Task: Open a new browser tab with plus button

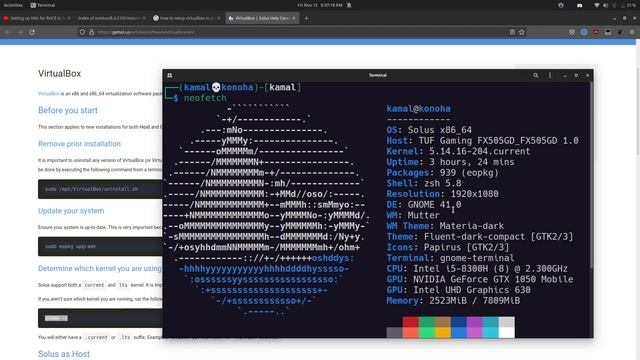Action: [307, 18]
